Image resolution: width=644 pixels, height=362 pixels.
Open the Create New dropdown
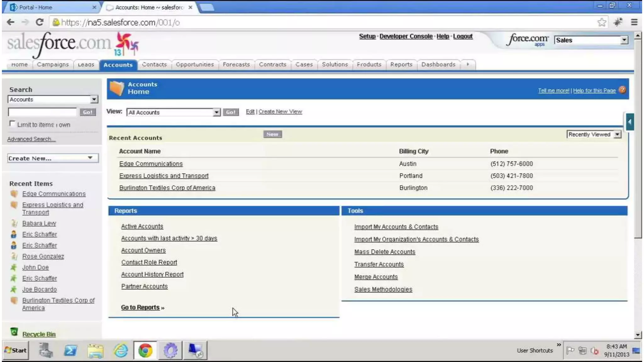tap(90, 158)
